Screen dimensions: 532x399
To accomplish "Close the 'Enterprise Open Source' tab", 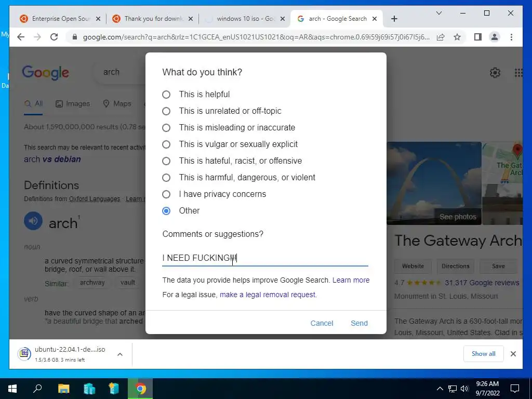I will point(98,19).
